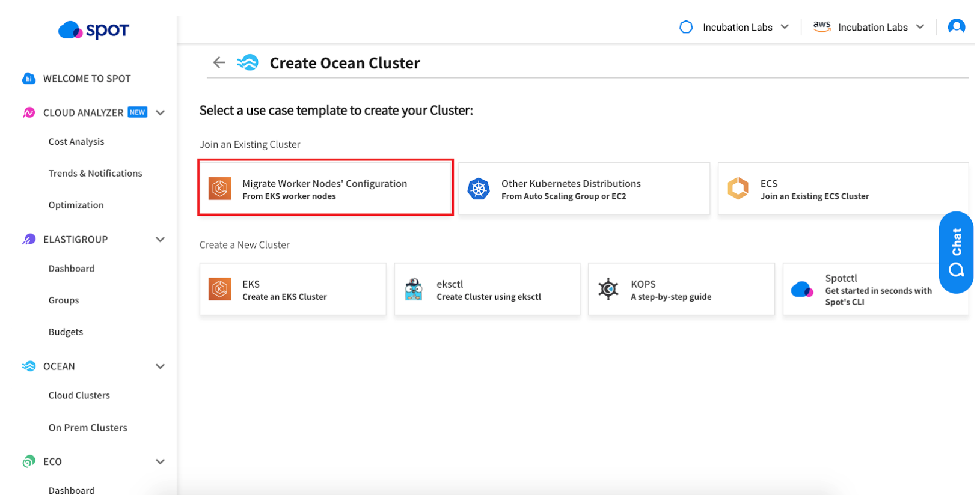Collapse the Cloud Analyzer section chevron

pos(161,112)
